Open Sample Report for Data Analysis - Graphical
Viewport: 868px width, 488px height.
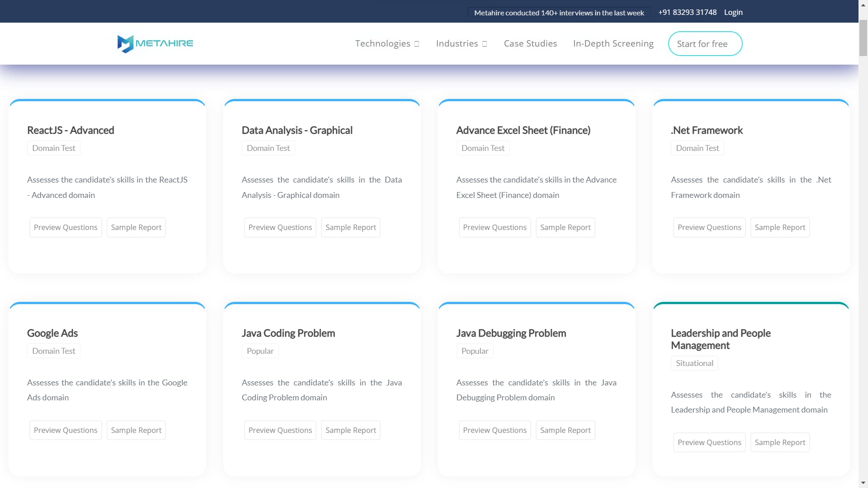coord(350,228)
